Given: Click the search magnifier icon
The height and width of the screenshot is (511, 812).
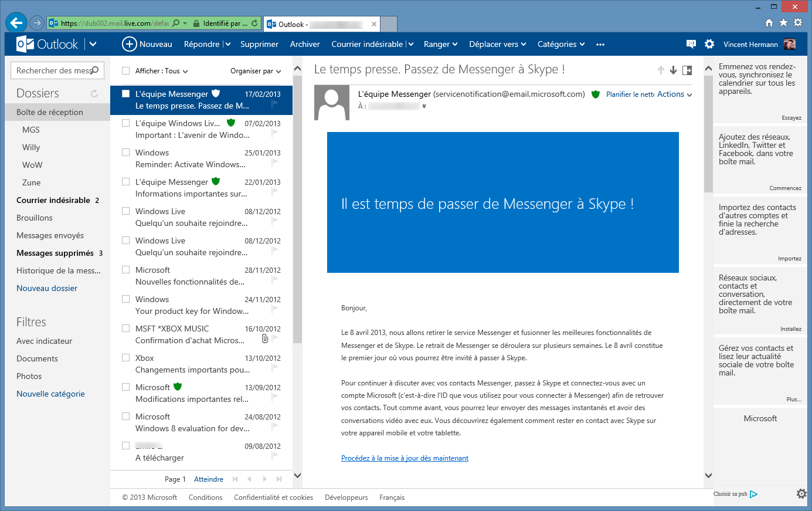Looking at the screenshot, I should 96,70.
